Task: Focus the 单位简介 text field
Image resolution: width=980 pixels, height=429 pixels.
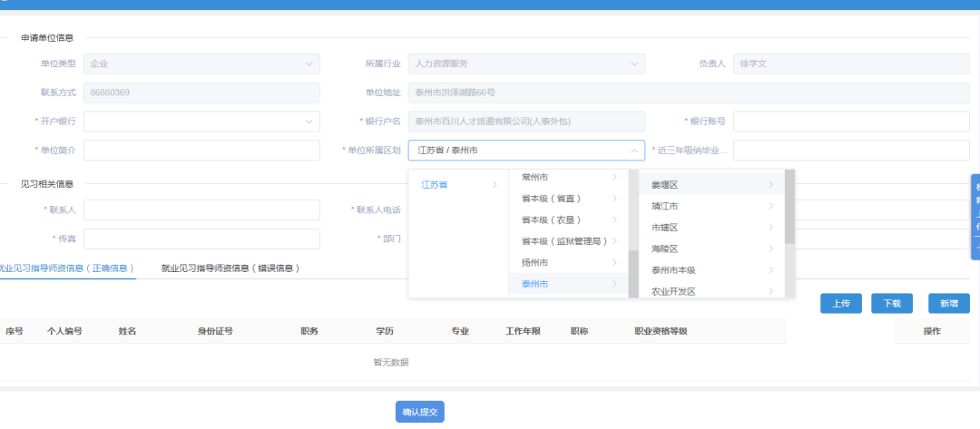Action: click(201, 151)
